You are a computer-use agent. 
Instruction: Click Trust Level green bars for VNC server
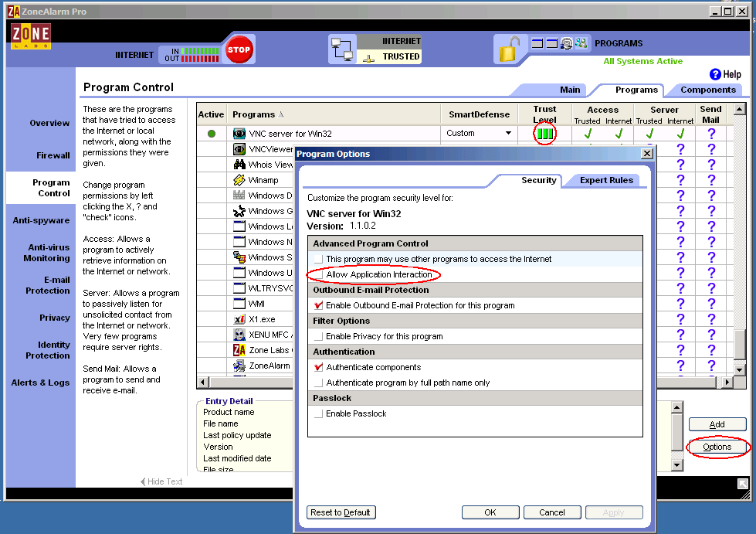click(x=545, y=134)
